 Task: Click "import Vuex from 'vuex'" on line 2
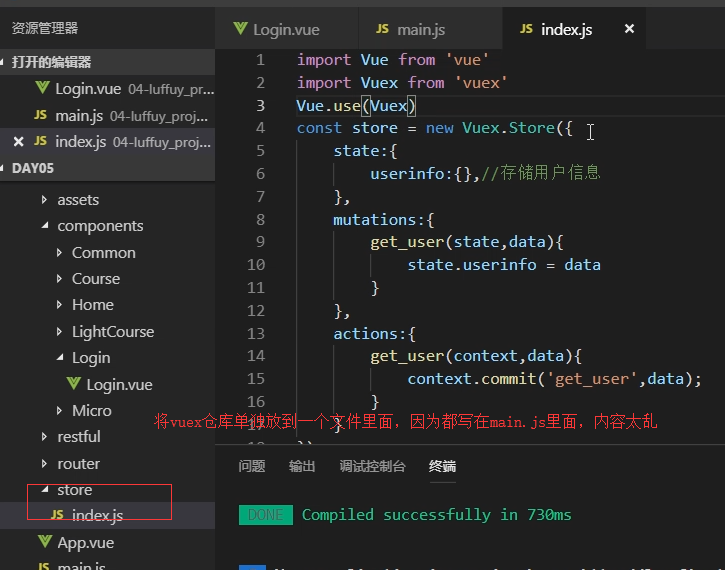(402, 83)
